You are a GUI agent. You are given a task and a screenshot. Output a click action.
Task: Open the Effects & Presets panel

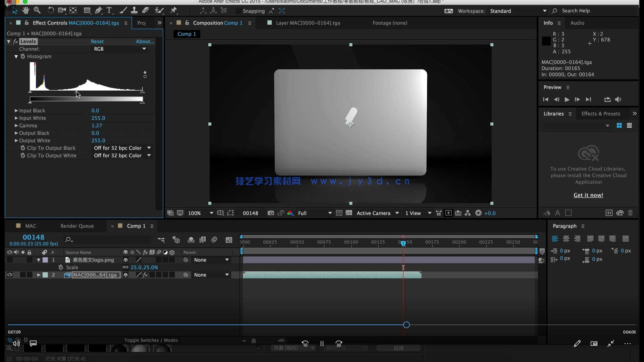pos(600,114)
